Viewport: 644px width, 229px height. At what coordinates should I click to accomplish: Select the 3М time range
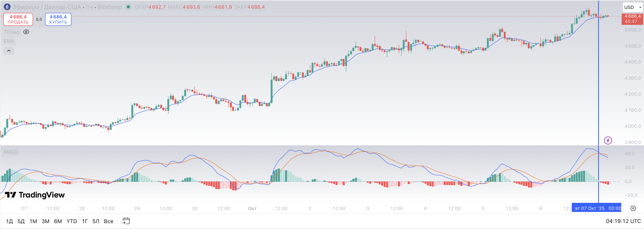pos(45,221)
